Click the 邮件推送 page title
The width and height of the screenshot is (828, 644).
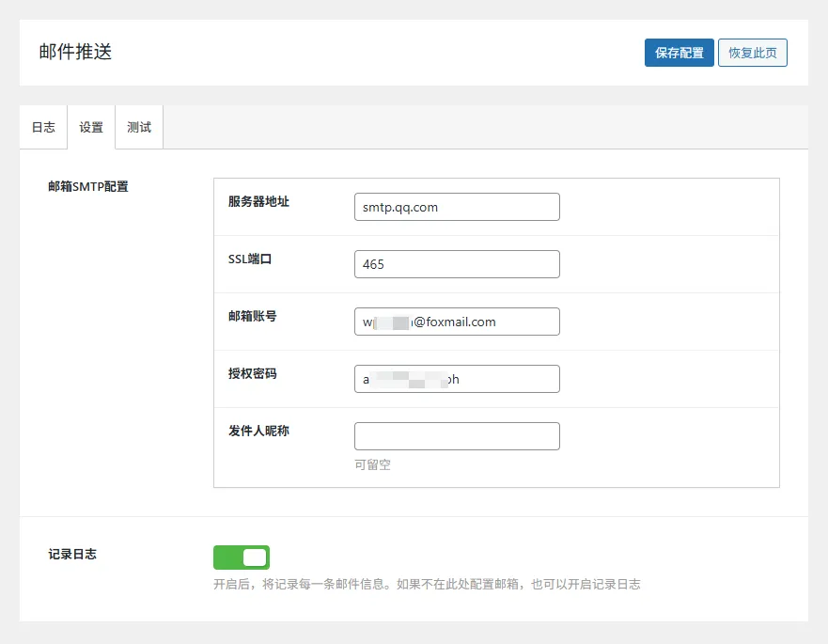click(x=75, y=52)
